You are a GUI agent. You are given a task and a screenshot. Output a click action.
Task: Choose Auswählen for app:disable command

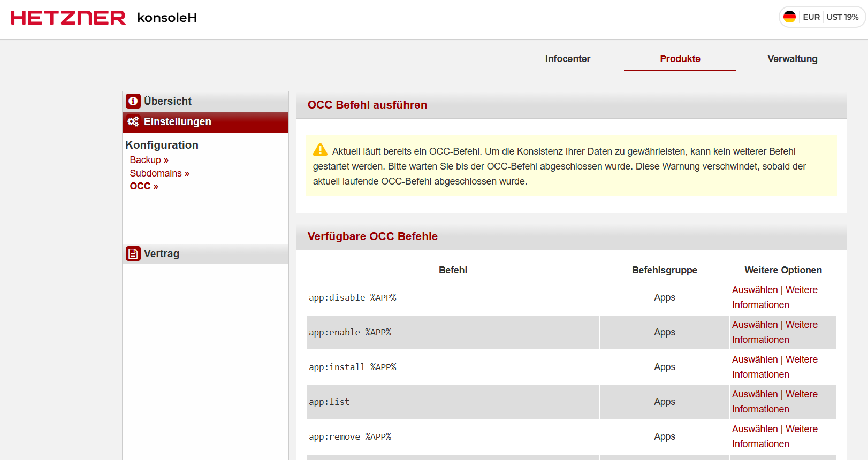click(x=755, y=290)
